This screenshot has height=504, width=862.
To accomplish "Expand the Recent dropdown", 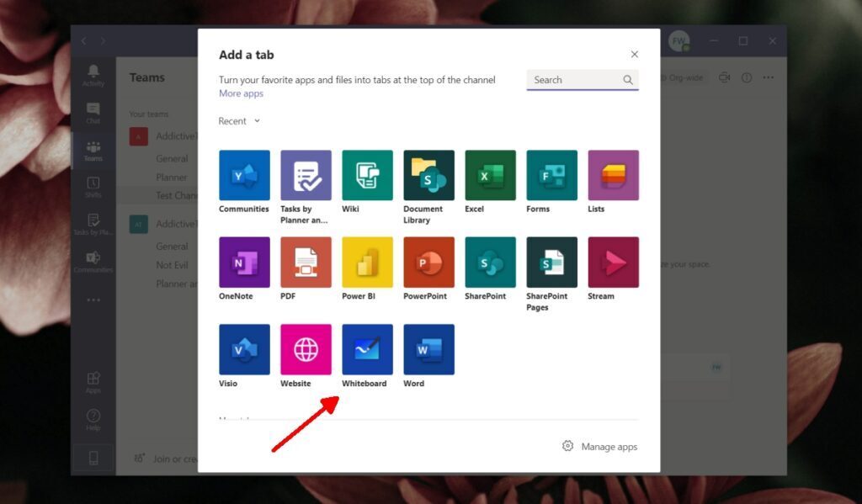I will (238, 120).
